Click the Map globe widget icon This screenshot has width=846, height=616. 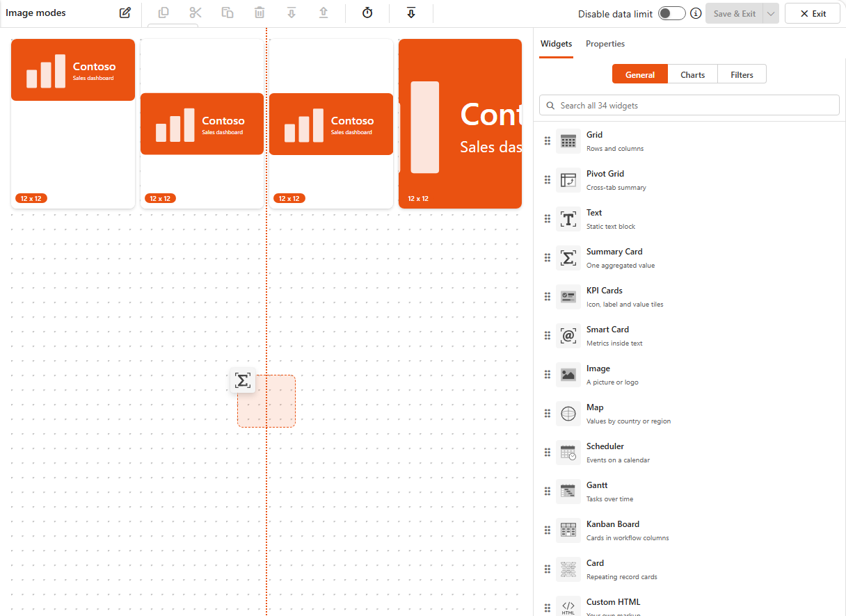click(568, 414)
